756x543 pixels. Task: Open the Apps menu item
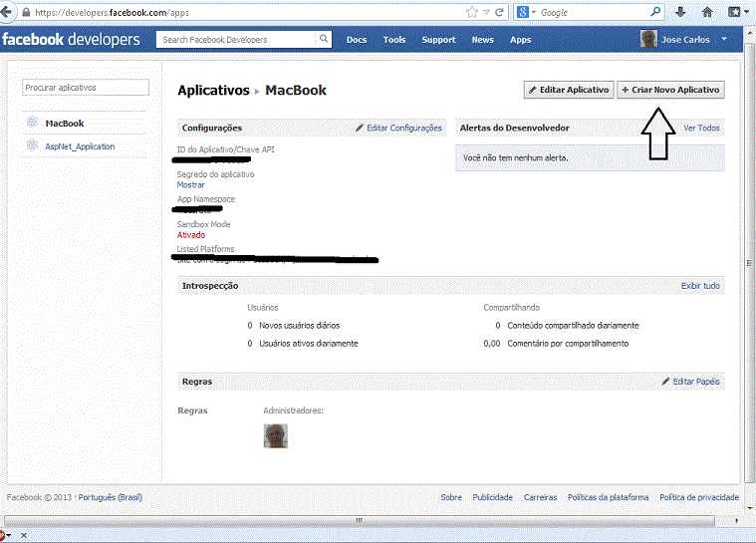coord(520,40)
